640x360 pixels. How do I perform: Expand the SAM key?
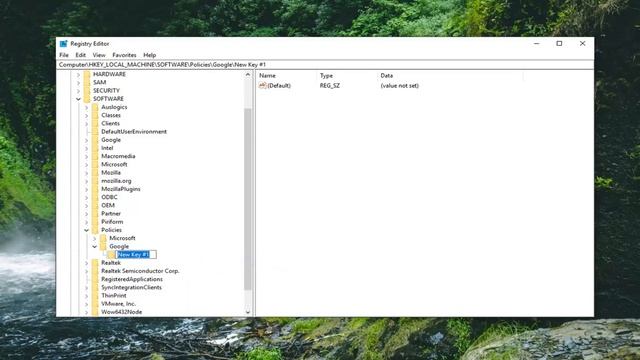78,83
